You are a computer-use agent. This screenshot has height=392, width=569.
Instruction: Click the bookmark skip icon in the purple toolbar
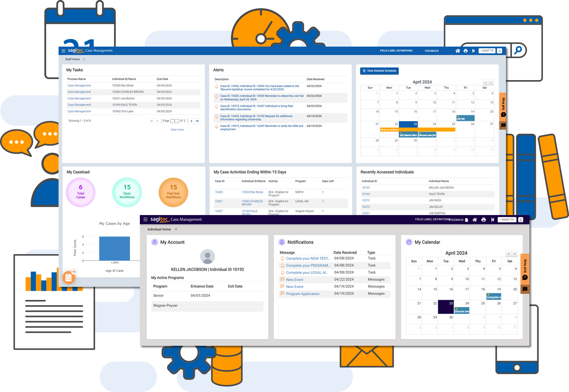click(493, 219)
